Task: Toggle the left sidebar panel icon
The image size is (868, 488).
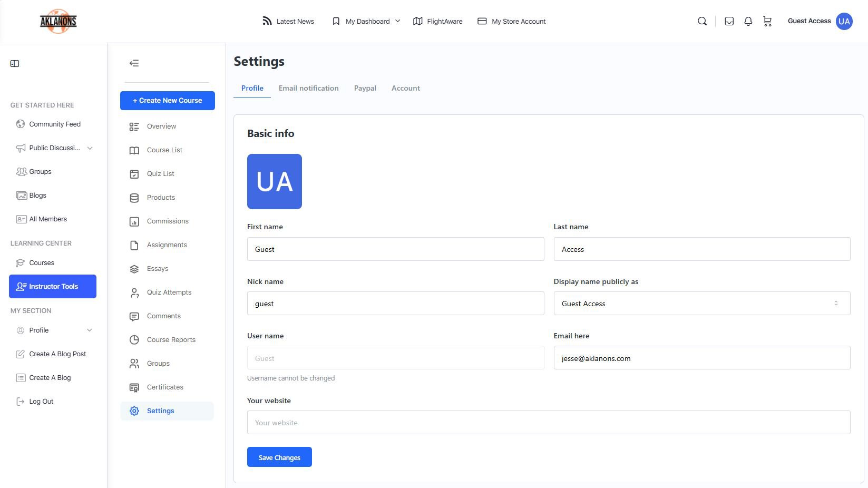Action: click(x=15, y=64)
